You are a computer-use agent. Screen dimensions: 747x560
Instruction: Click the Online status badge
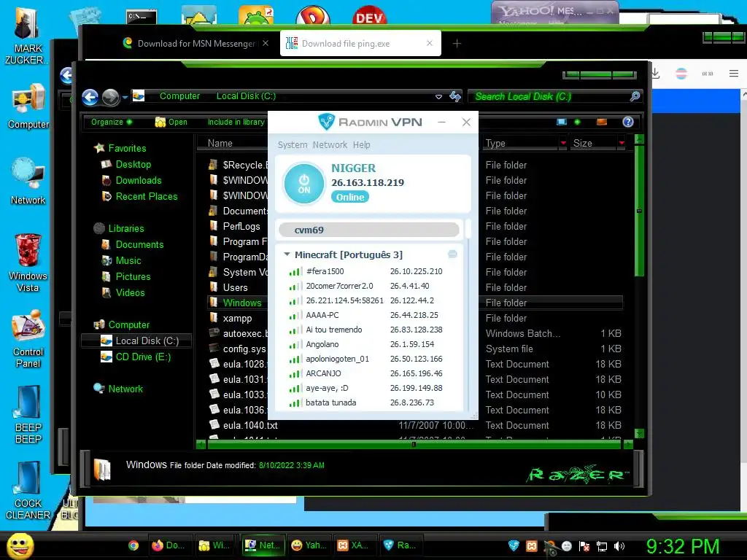350,197
